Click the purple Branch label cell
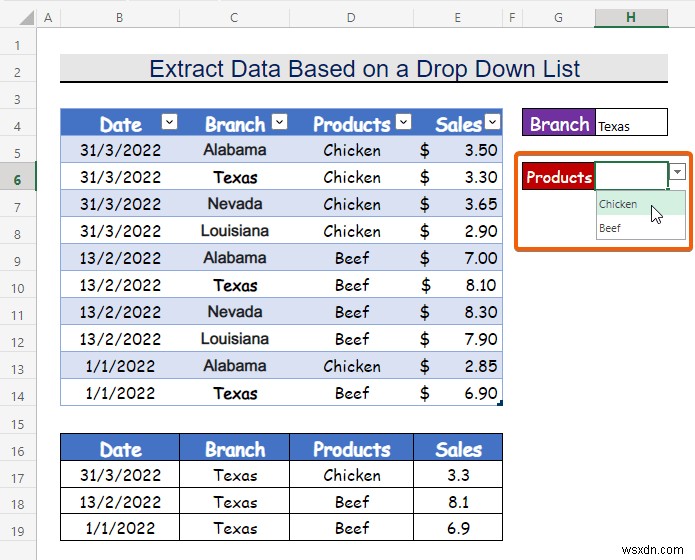 [559, 122]
